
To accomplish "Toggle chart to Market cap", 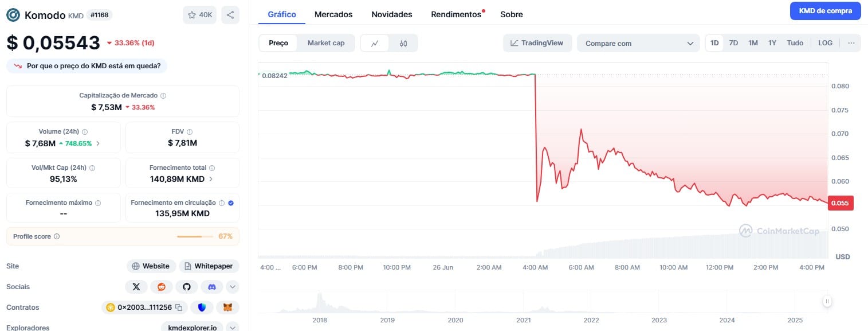I will tap(326, 43).
